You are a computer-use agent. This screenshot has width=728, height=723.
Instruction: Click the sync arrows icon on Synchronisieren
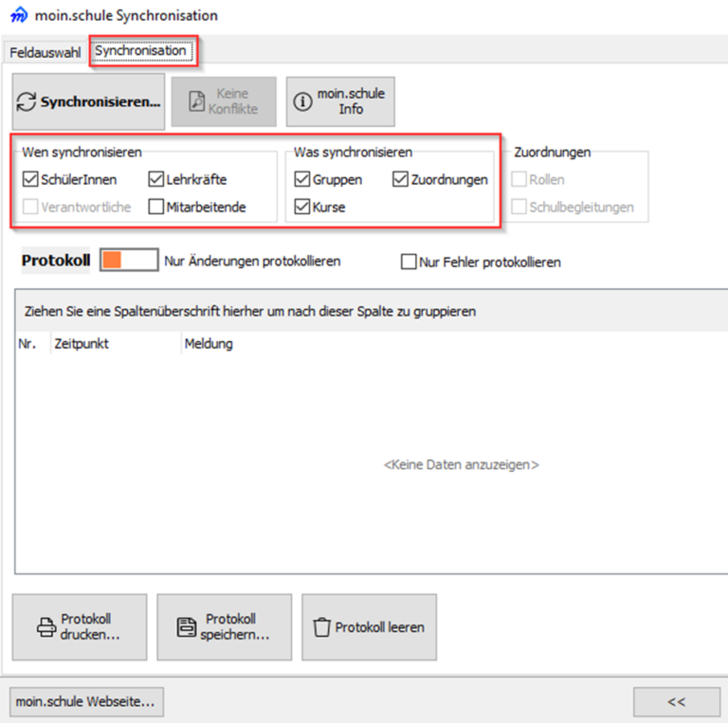click(27, 102)
